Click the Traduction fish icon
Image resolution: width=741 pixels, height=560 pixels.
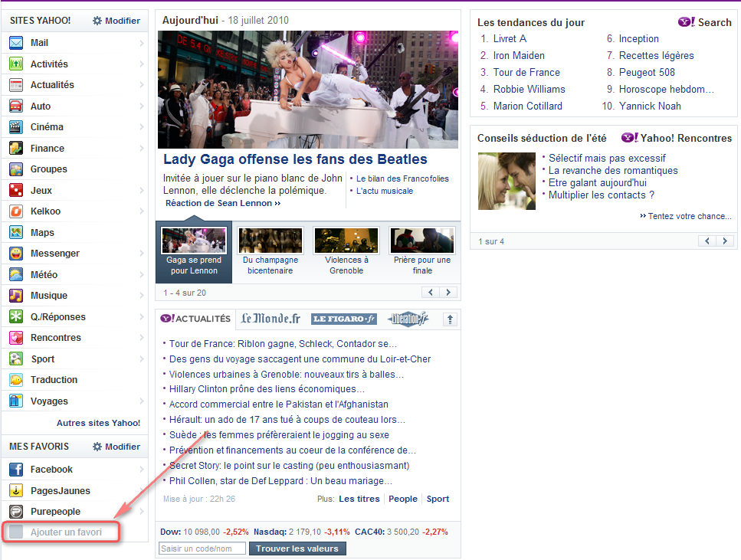click(16, 379)
